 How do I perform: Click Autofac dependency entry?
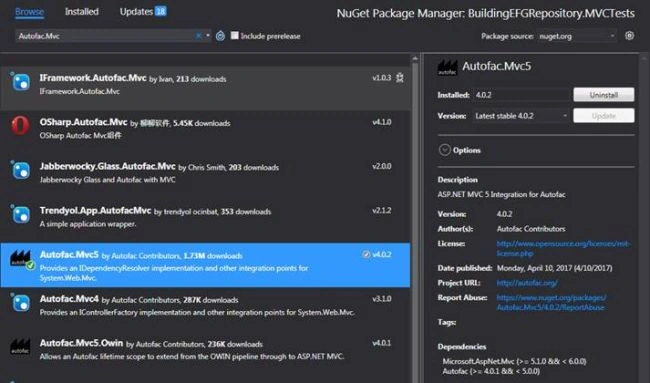click(491, 371)
